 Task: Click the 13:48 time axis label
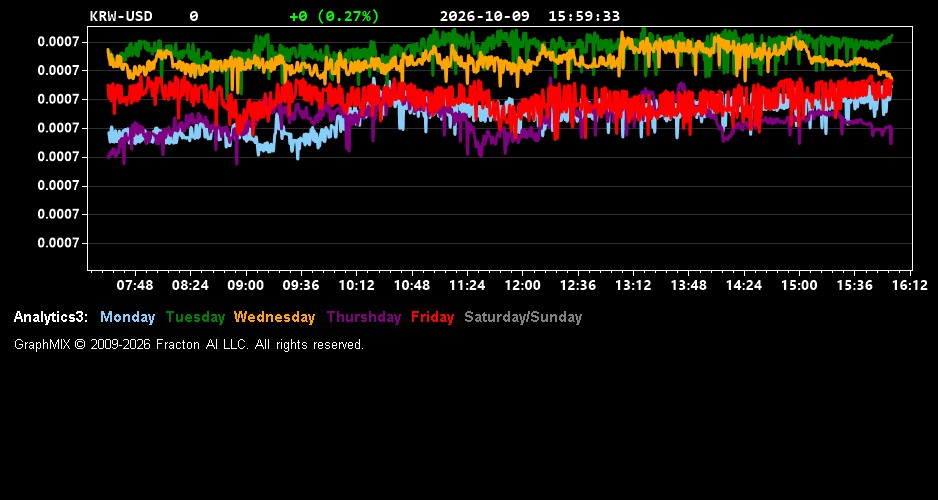(x=689, y=286)
